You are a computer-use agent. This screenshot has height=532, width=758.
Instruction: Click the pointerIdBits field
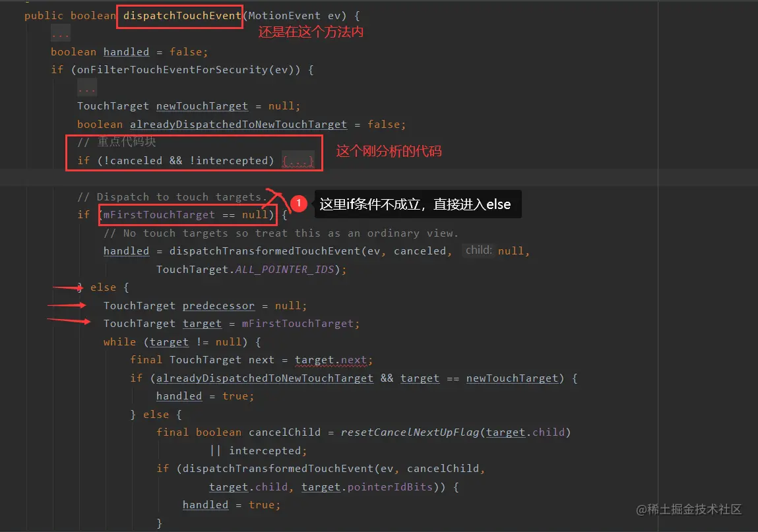pos(390,487)
